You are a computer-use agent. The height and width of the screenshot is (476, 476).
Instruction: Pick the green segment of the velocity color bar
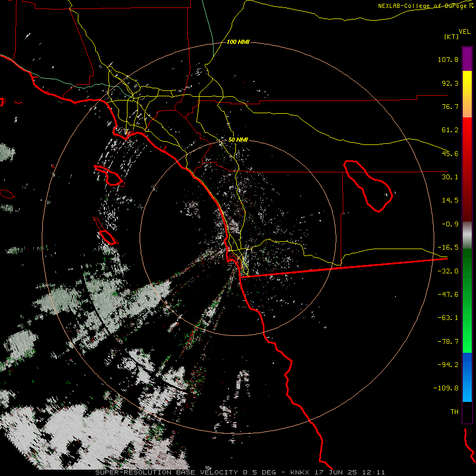click(467, 300)
